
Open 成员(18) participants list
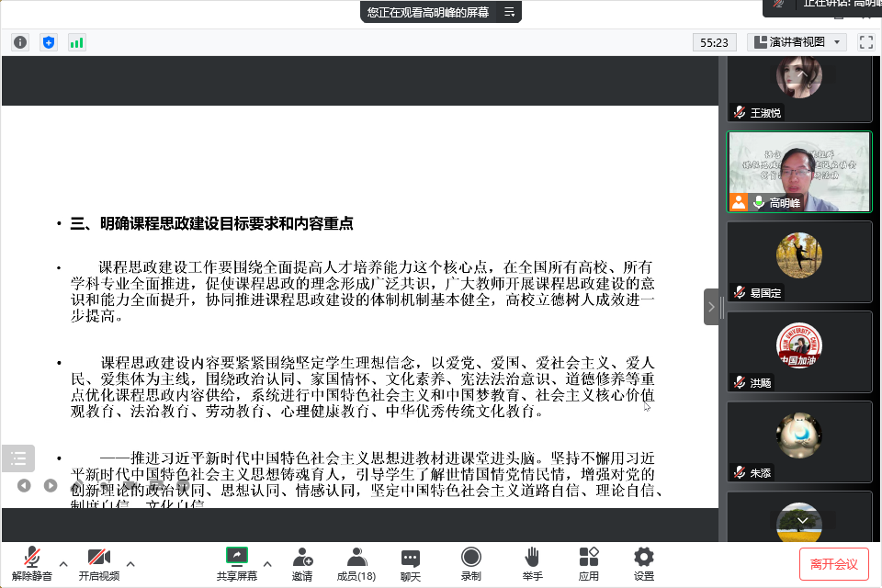[x=356, y=563]
